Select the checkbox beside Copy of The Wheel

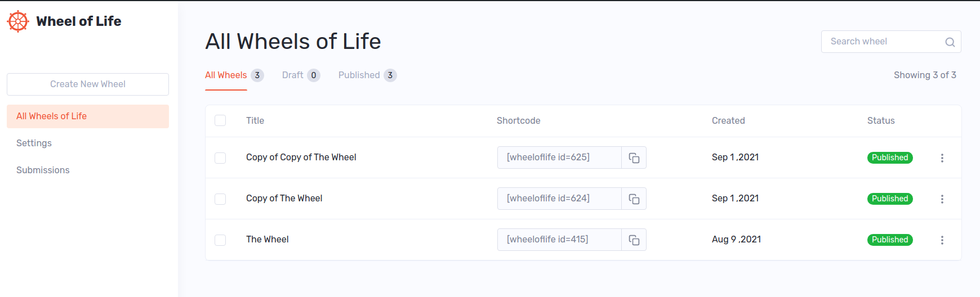[220, 199]
